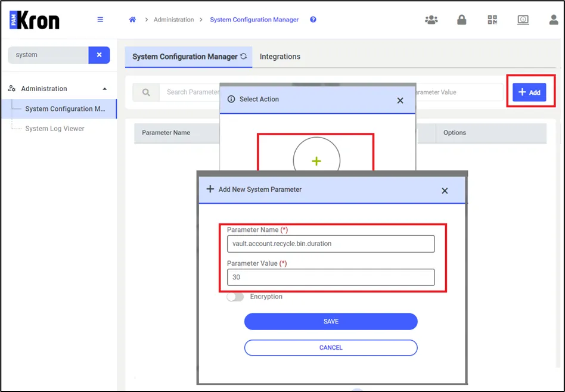The height and width of the screenshot is (392, 565).
Task: Open the QR code icon in header
Action: click(x=492, y=20)
